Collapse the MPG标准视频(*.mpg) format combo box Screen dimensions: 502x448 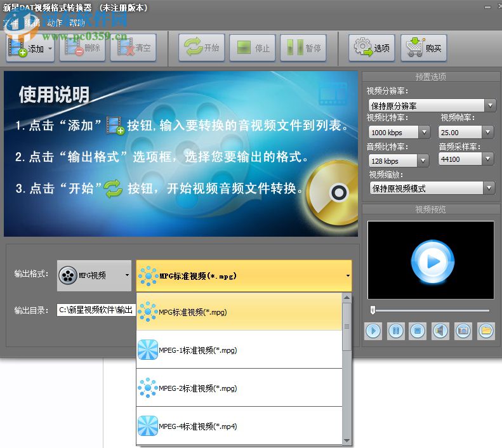click(244, 275)
